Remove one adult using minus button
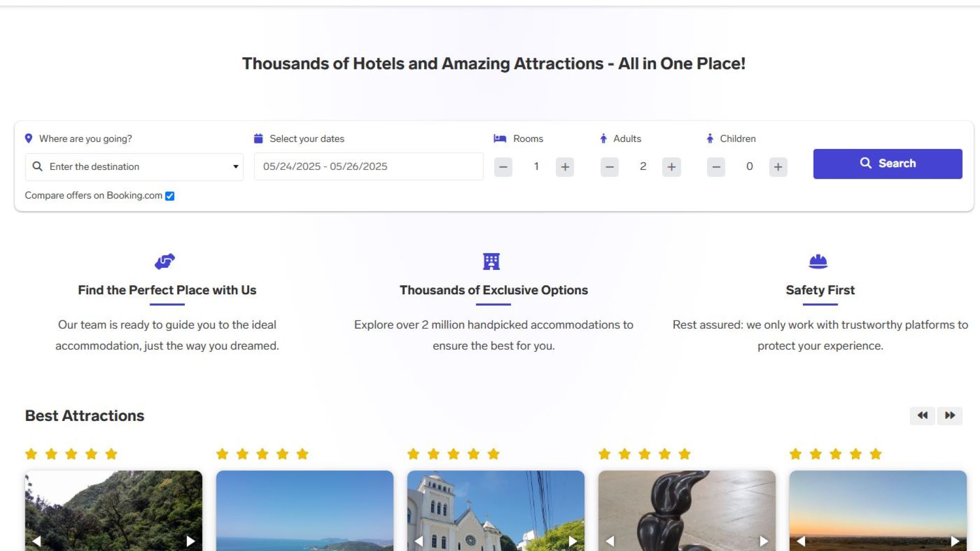Image resolution: width=980 pixels, height=551 pixels. pyautogui.click(x=609, y=167)
